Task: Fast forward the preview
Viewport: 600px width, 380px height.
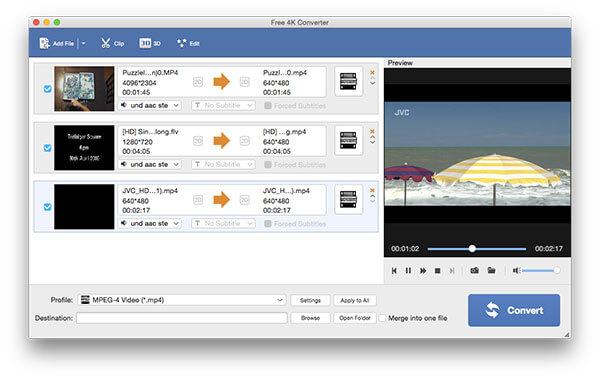Action: pos(423,271)
